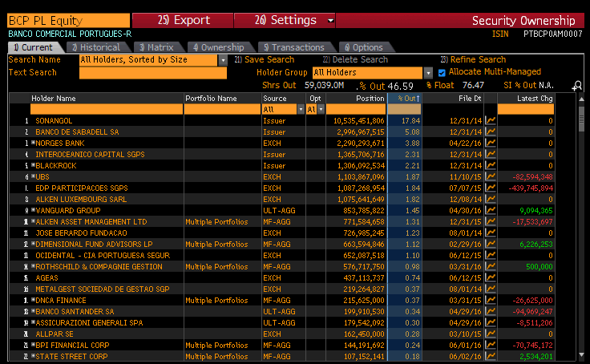Open Multiple Portfolios for DNCA FINANCE
590x364 pixels.
pyautogui.click(x=216, y=301)
